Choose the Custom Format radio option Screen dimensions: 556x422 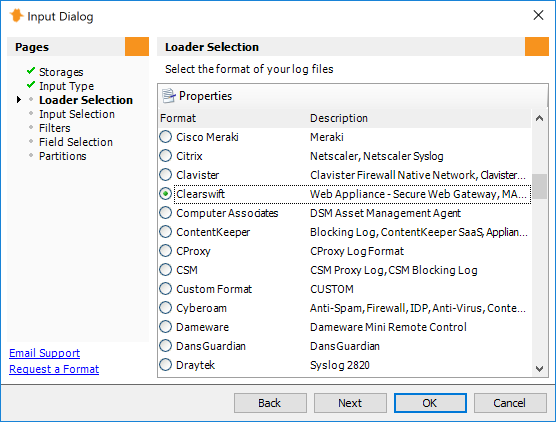(166, 289)
